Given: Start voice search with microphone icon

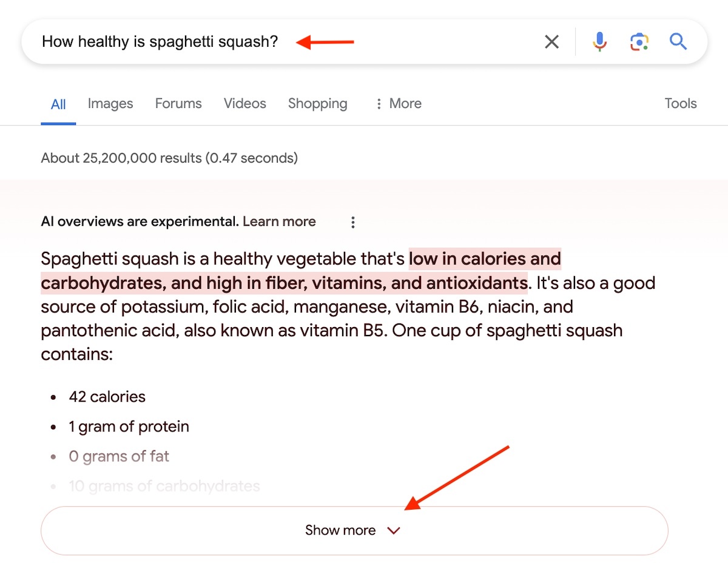Looking at the screenshot, I should (599, 42).
